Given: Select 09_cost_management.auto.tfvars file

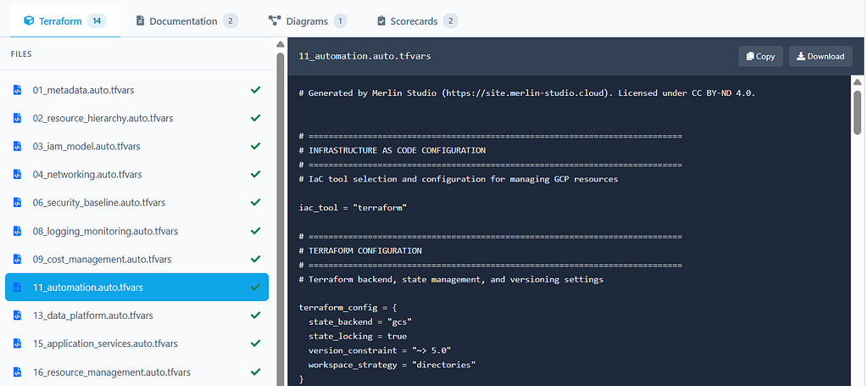Looking at the screenshot, I should click(136, 260).
